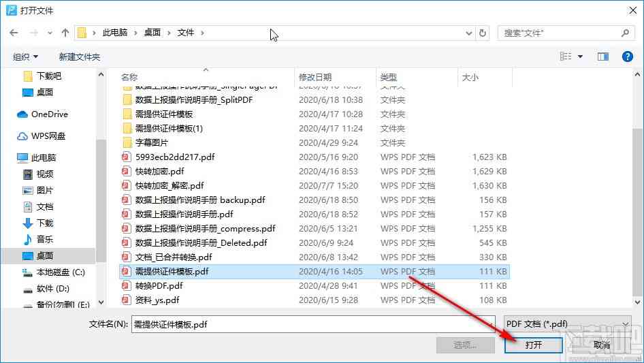Open the recent locations dropdown arrow
The width and height of the screenshot is (644, 363).
point(50,33)
